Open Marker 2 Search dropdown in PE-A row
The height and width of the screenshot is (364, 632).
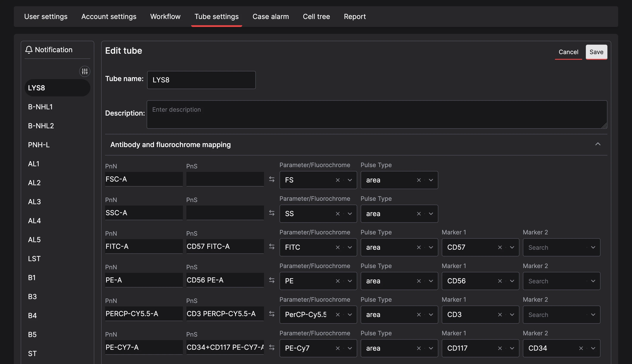[593, 281]
